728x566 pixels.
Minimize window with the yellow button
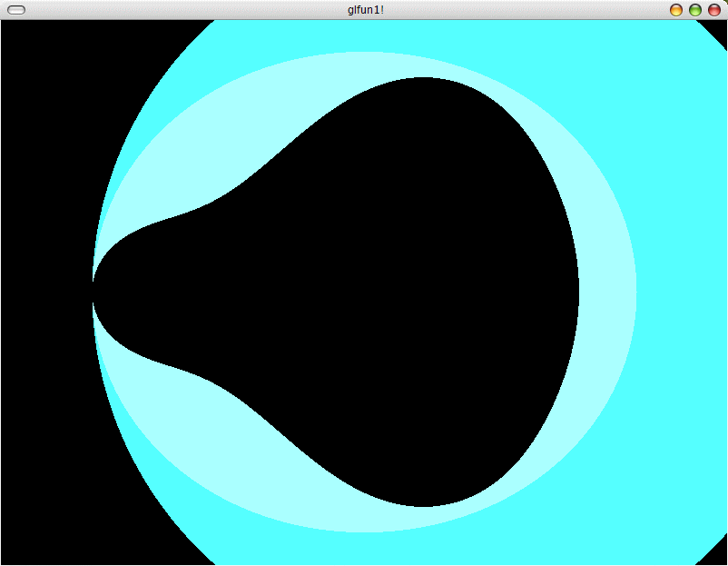coord(676,10)
